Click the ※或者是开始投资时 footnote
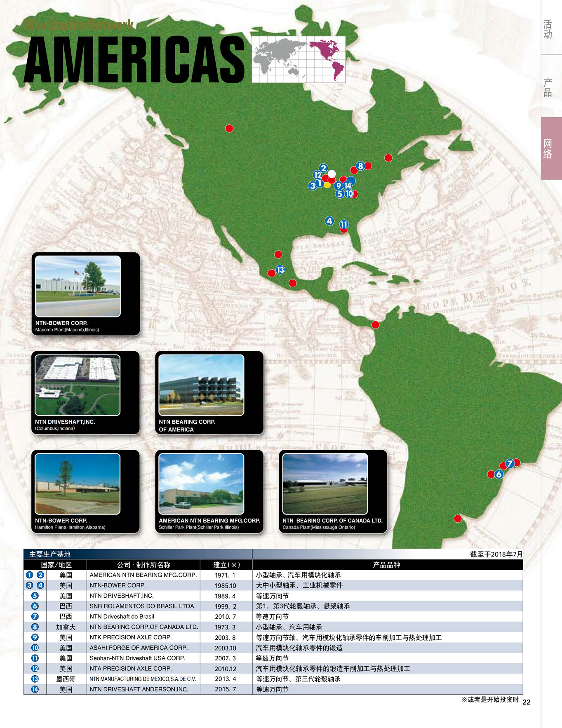This screenshot has height=728, width=562. coord(490,700)
